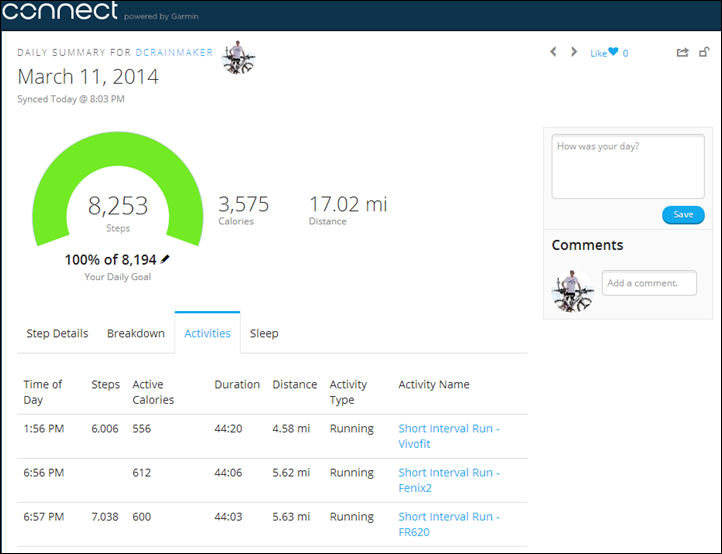Open the Breakdown tab
The image size is (722, 554).
pos(136,334)
